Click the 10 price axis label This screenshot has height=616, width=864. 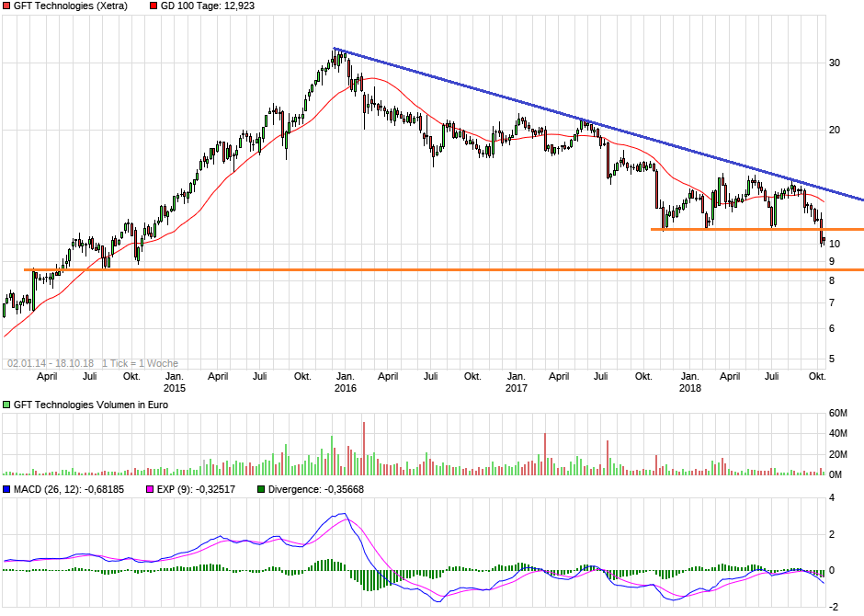pos(835,244)
